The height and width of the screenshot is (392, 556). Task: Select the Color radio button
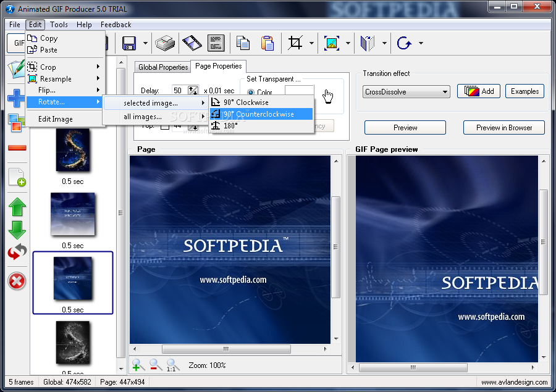pos(251,92)
